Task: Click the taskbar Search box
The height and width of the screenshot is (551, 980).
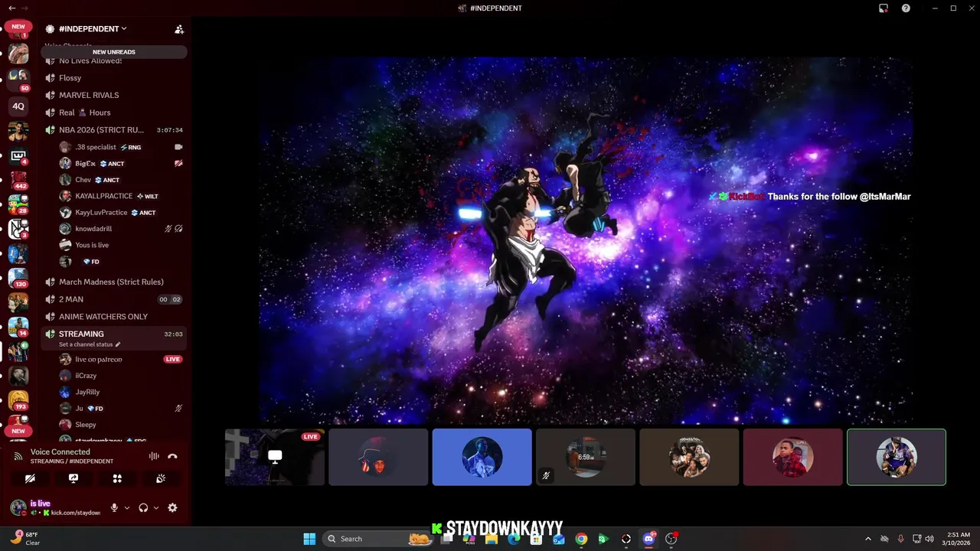Action: [377, 539]
